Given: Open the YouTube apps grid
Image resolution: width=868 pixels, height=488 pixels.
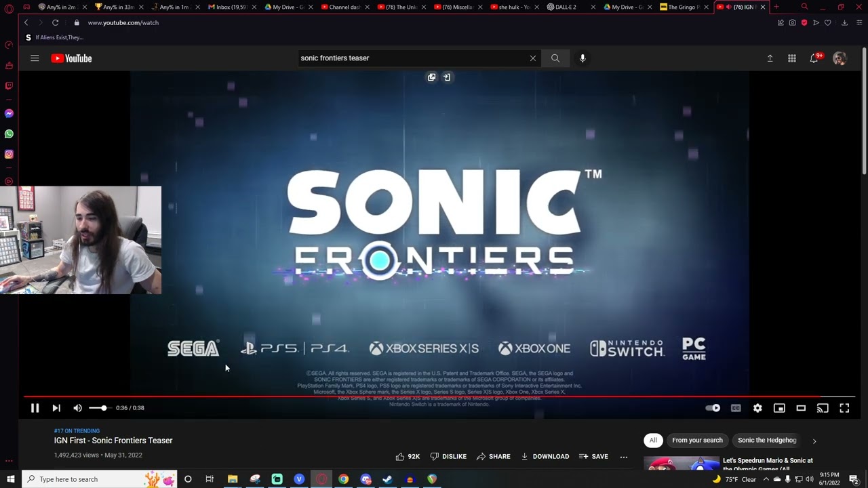Looking at the screenshot, I should 792,58.
